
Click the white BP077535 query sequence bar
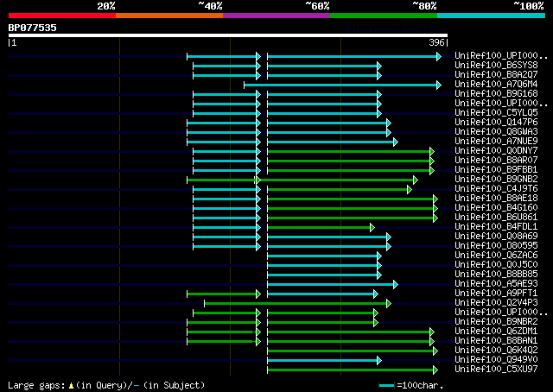point(228,35)
